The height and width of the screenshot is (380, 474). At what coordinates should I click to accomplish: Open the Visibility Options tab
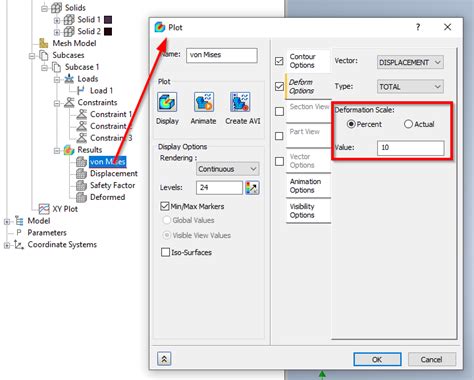pos(308,211)
